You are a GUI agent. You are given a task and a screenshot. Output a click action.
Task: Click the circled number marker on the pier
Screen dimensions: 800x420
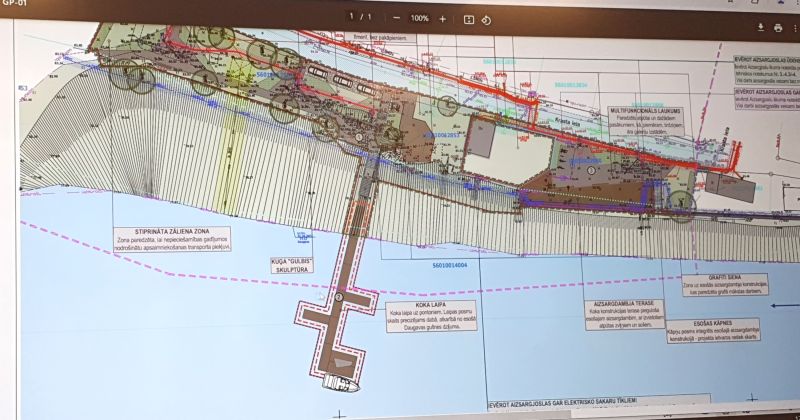[339, 297]
